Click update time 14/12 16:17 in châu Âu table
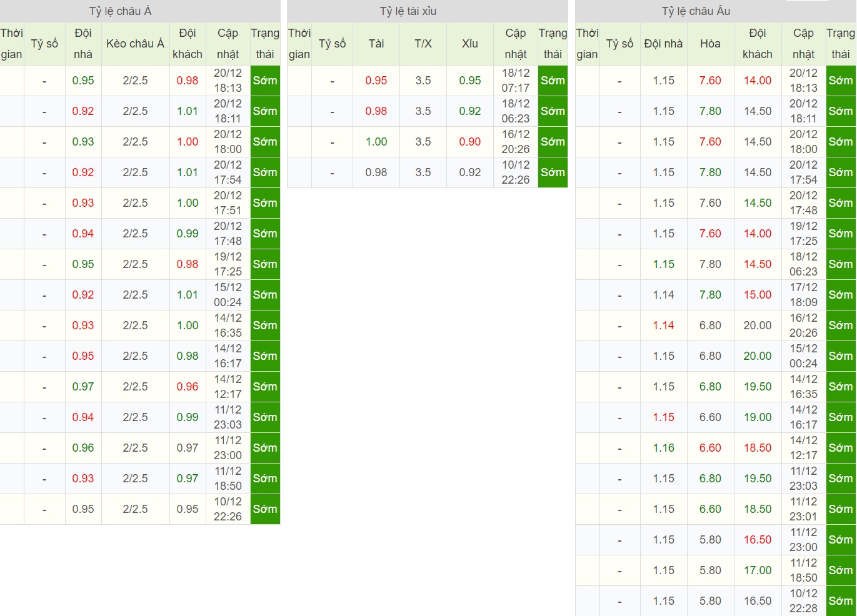The width and height of the screenshot is (857, 616). (803, 417)
